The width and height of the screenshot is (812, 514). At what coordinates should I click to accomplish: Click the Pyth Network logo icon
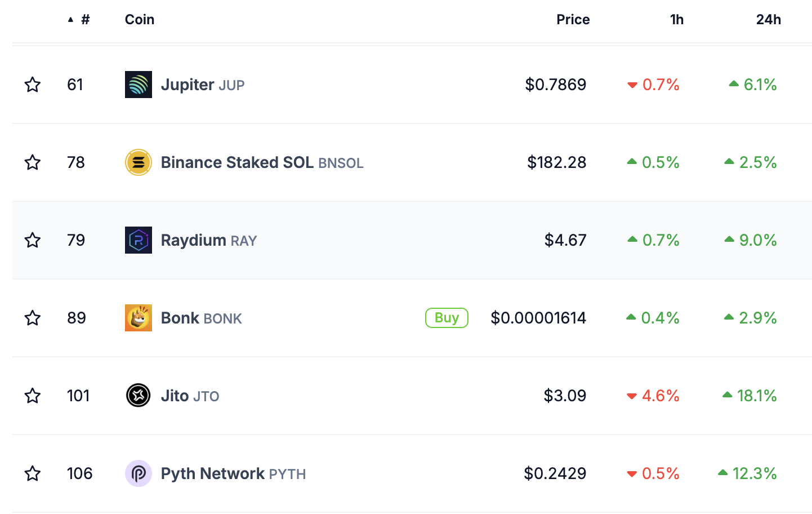[x=139, y=473]
